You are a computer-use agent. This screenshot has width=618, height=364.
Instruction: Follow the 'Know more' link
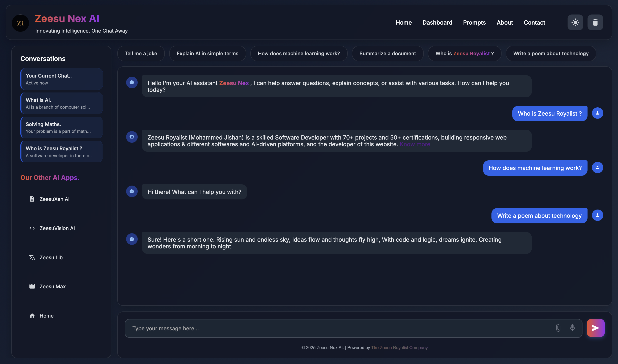415,144
